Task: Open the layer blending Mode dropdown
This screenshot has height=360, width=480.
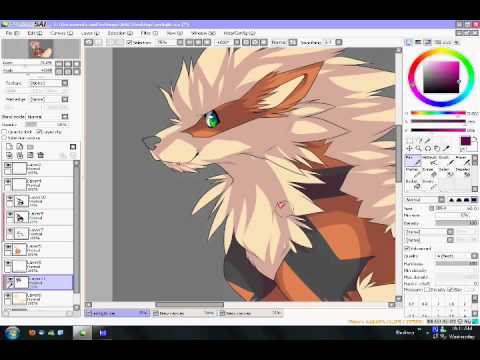Action: point(65,117)
